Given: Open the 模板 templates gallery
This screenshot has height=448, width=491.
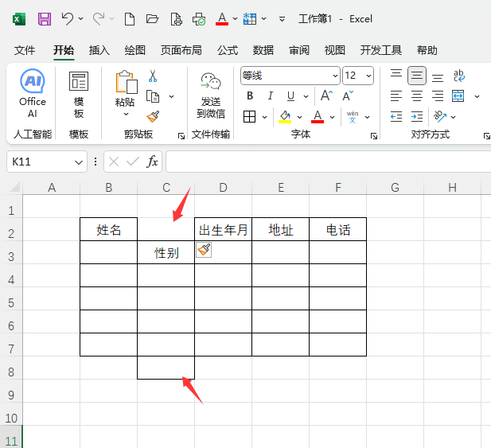Looking at the screenshot, I should click(x=79, y=95).
